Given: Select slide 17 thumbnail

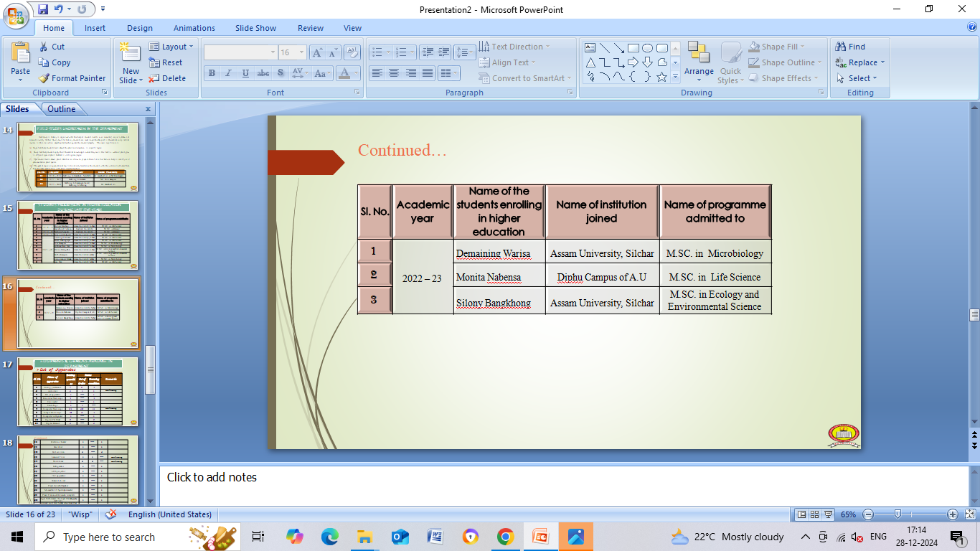Looking at the screenshot, I should click(x=77, y=391).
